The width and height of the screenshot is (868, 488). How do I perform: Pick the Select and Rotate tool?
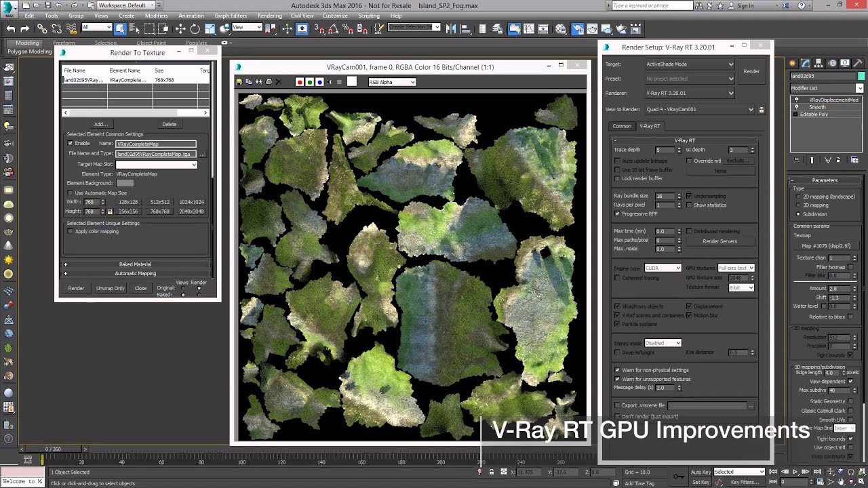[195, 28]
